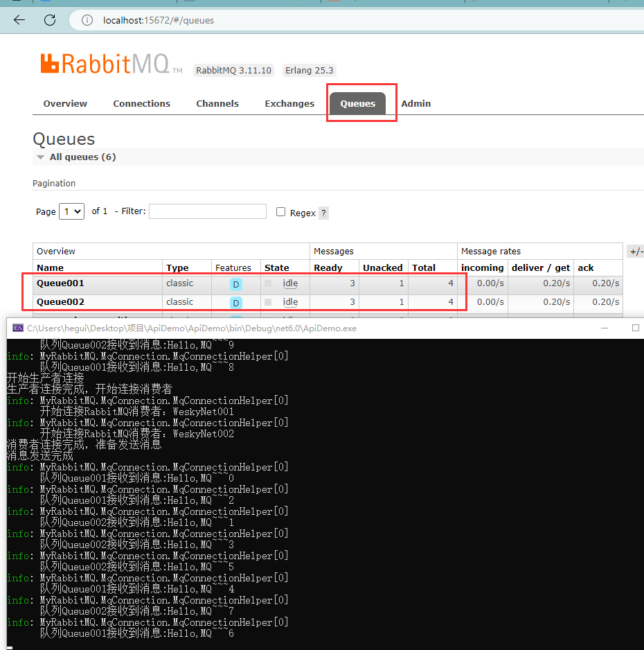Sort queues by the Type column header
The width and height of the screenshot is (644, 650).
tap(177, 267)
